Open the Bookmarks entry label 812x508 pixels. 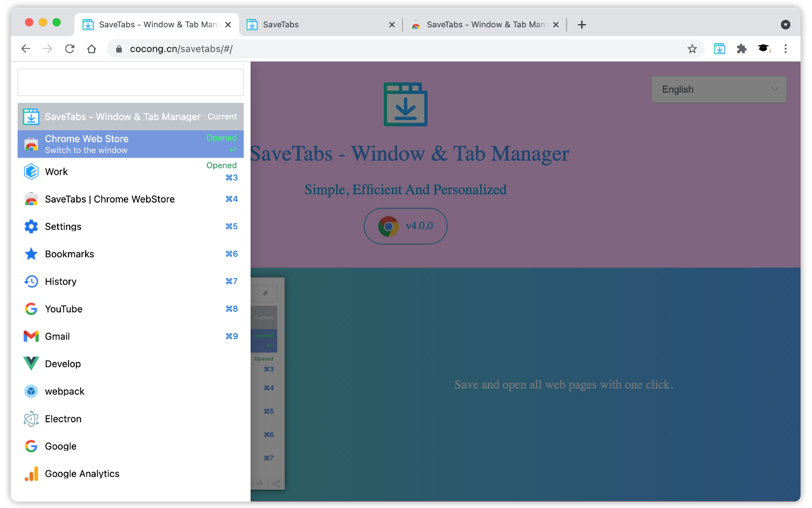click(x=70, y=254)
